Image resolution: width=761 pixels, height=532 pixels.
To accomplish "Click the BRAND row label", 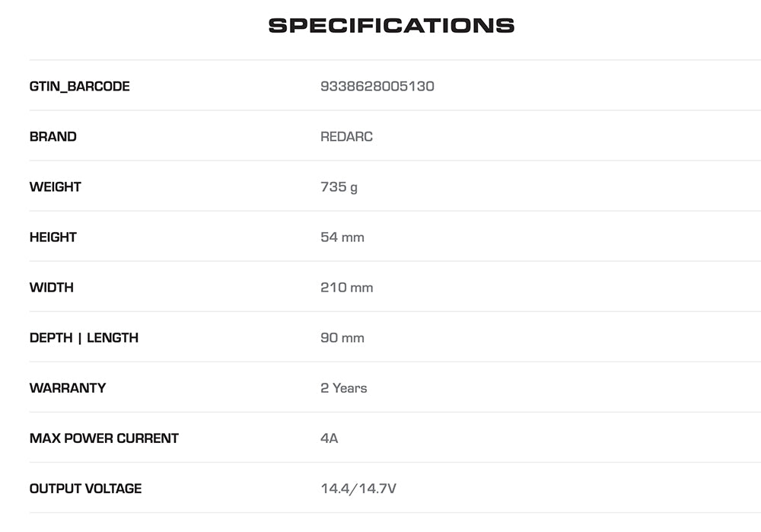I will pos(53,137).
